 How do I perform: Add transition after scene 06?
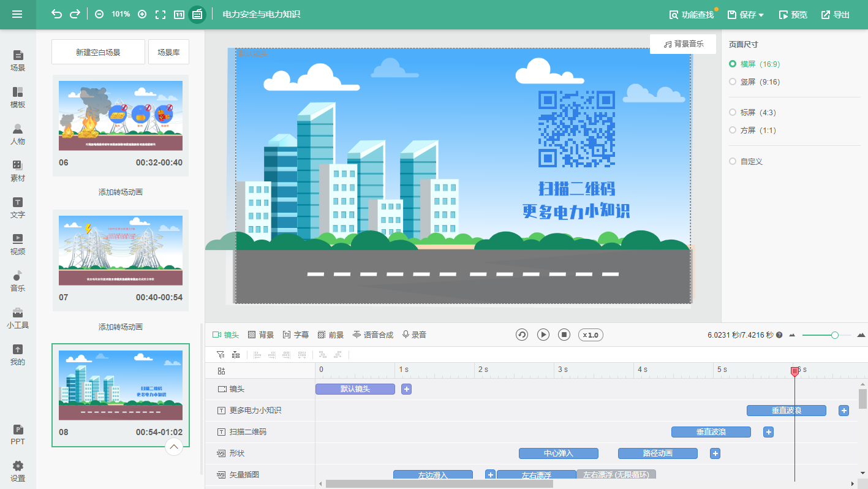[121, 192]
